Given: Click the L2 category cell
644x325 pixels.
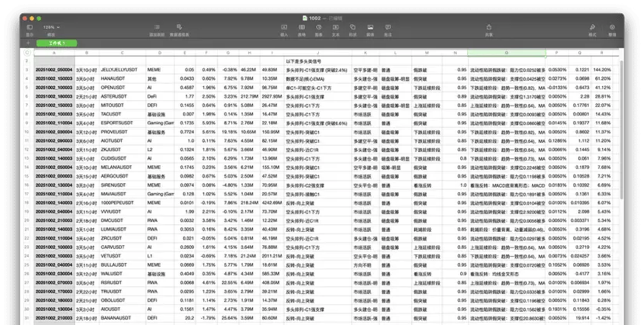Looking at the screenshot, I should click(x=160, y=150).
